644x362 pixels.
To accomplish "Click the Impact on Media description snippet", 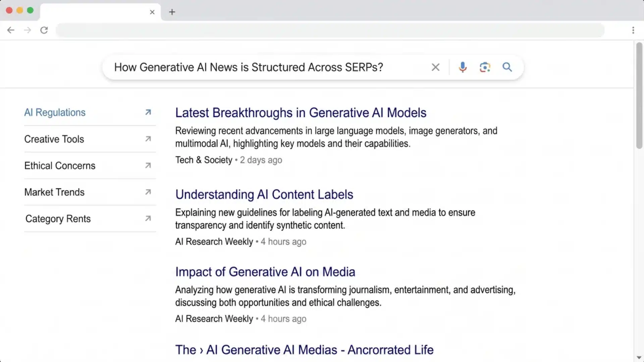I will coord(345,296).
